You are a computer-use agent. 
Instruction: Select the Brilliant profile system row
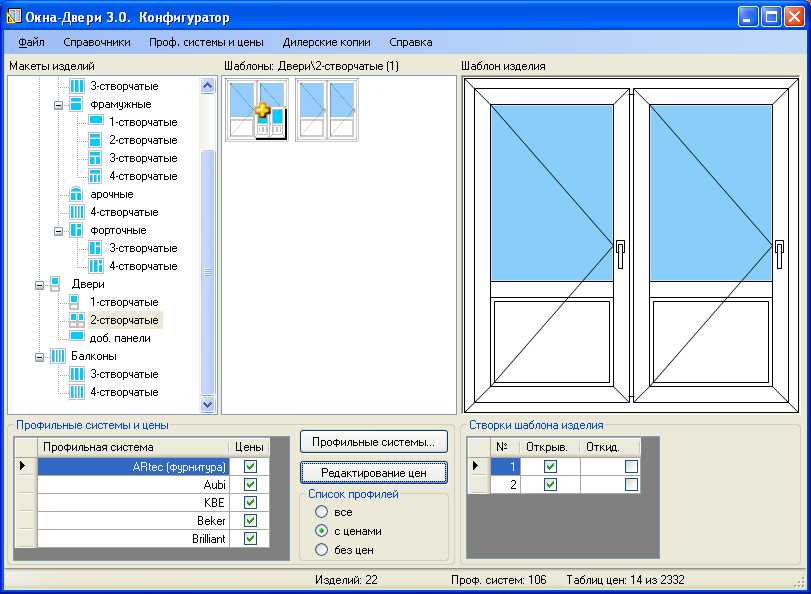(133, 539)
